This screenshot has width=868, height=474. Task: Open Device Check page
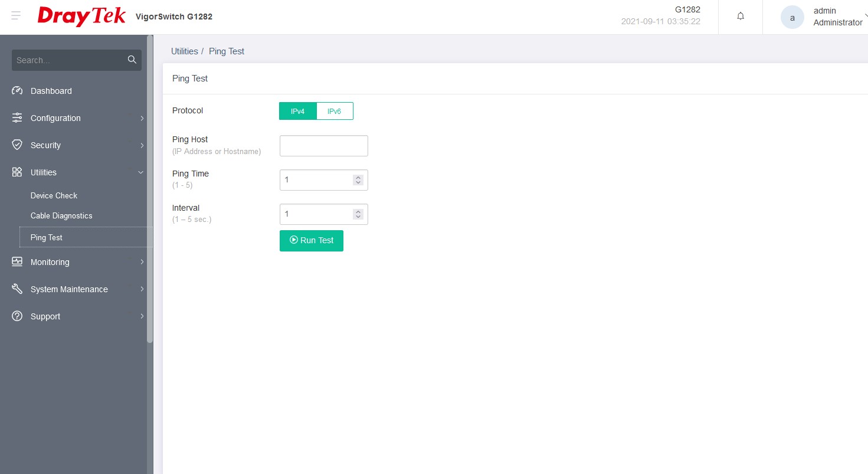(x=54, y=195)
